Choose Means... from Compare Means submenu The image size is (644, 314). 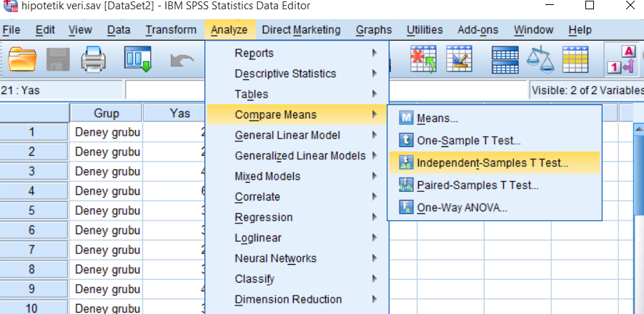point(495,118)
